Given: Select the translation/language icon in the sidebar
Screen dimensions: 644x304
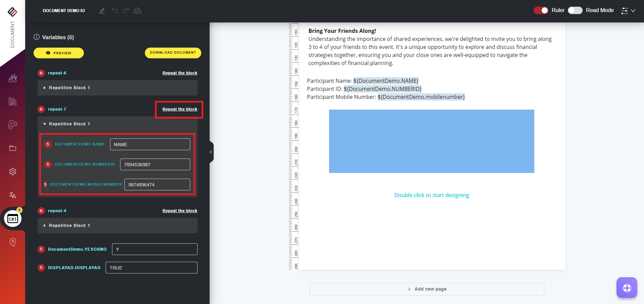Looking at the screenshot, I should coord(12,195).
